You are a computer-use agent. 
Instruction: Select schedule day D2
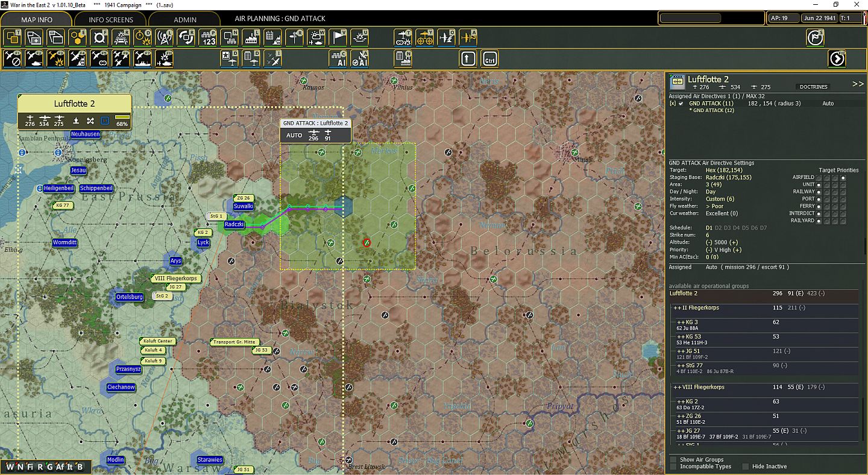tap(718, 228)
